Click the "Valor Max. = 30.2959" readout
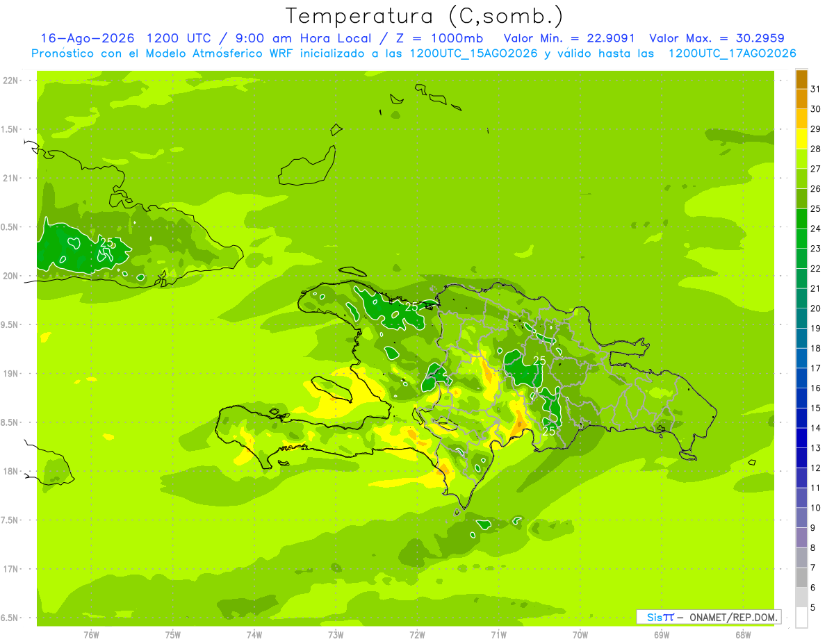This screenshot has height=644, width=834. 717,38
